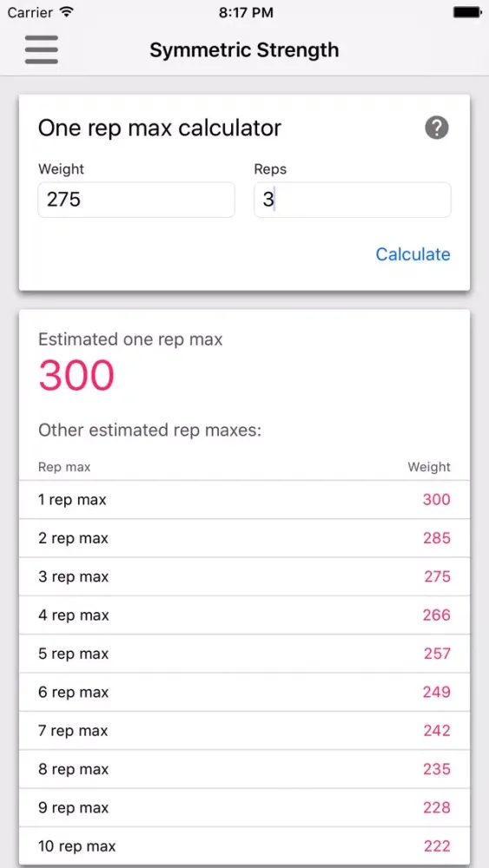Select the 1 rep max row

tap(244, 500)
